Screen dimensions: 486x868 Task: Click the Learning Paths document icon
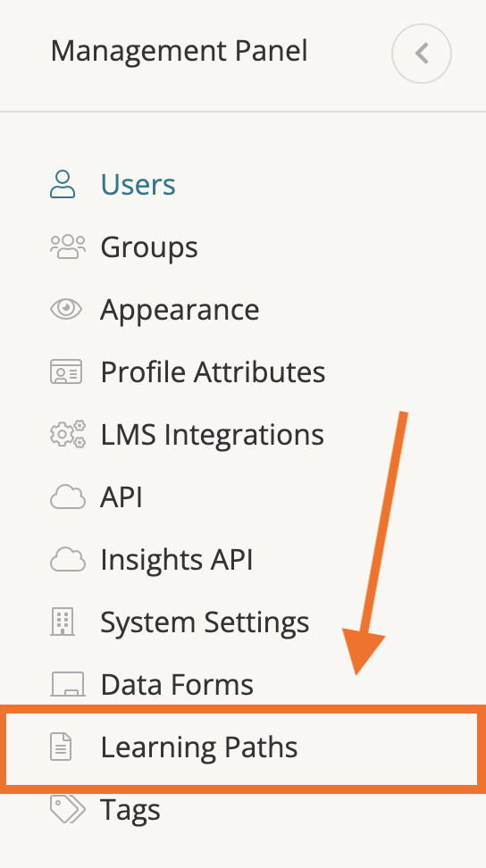(61, 747)
